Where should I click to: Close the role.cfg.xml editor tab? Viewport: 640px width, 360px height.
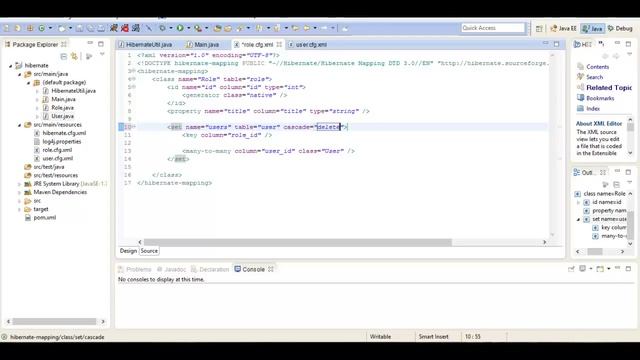click(279, 44)
